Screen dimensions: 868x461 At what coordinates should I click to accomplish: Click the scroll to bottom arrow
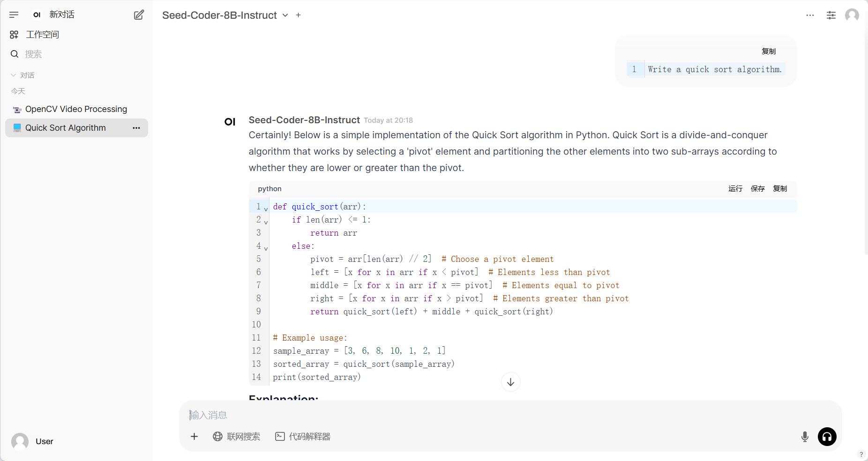[510, 382]
